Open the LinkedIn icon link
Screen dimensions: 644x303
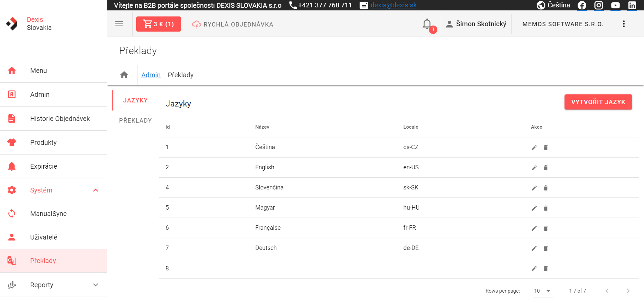(632, 5)
